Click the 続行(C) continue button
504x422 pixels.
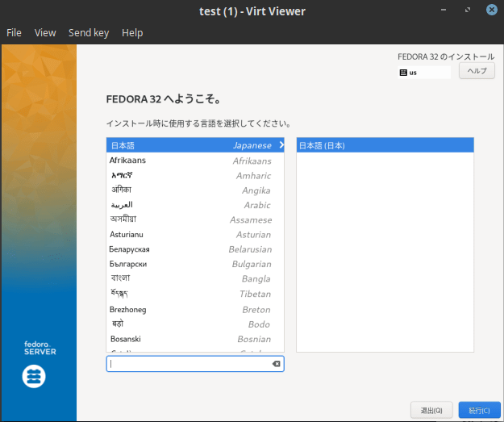(x=479, y=411)
